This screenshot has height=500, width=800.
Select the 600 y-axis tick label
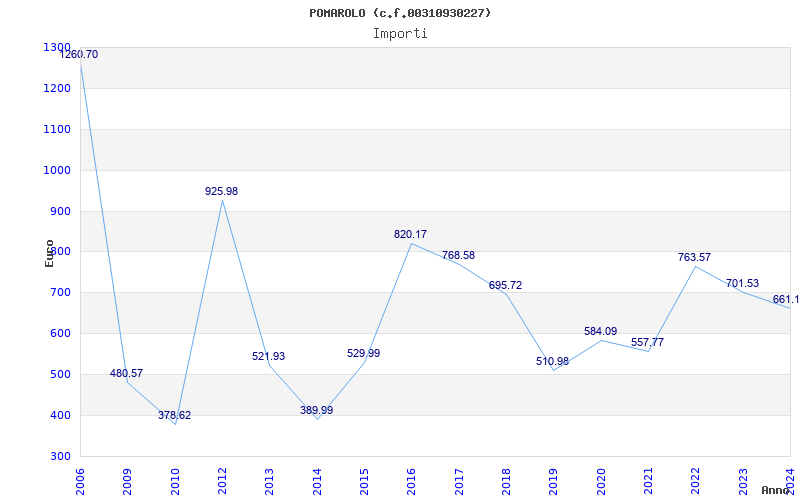tap(60, 334)
